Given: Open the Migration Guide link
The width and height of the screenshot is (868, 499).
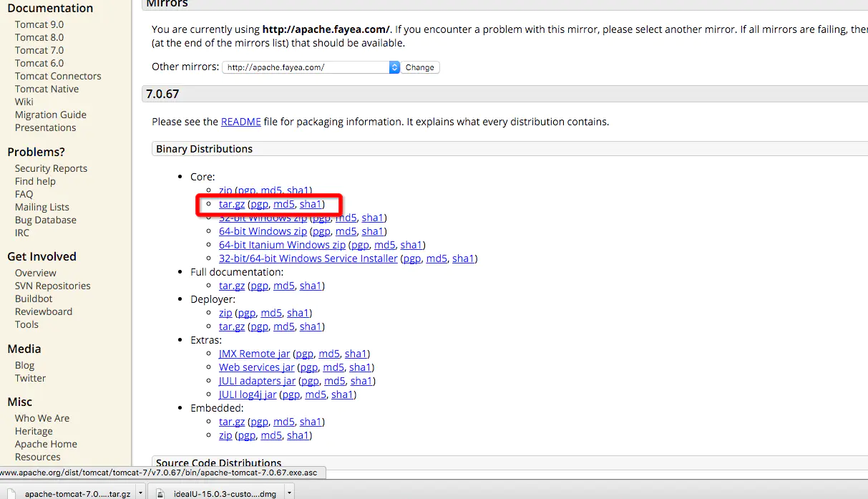Looking at the screenshot, I should click(x=51, y=115).
